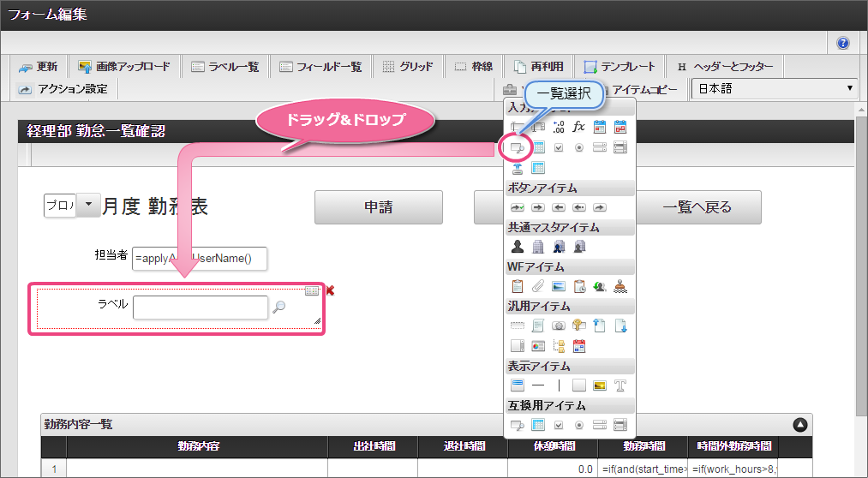The width and height of the screenshot is (868, 478).
Task: Pick the radio button item in 入力アイテム
Action: (579, 147)
